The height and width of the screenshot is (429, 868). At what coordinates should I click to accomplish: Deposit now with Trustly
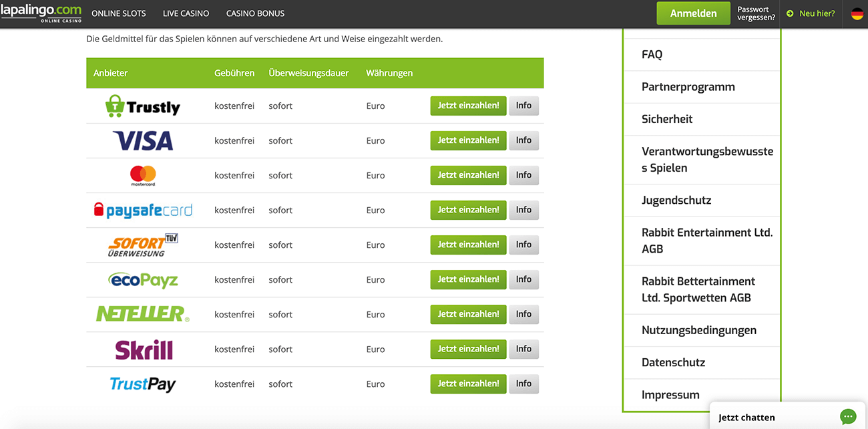coord(468,106)
